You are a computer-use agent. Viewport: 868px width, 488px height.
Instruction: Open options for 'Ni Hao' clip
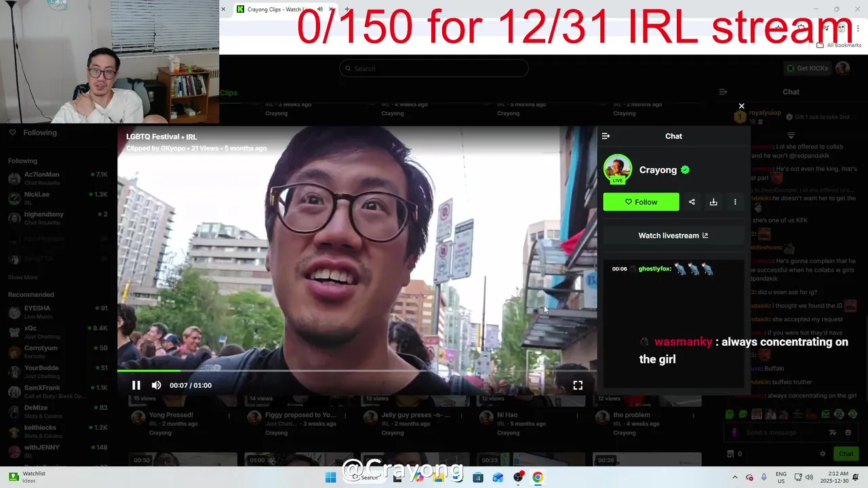tap(578, 415)
